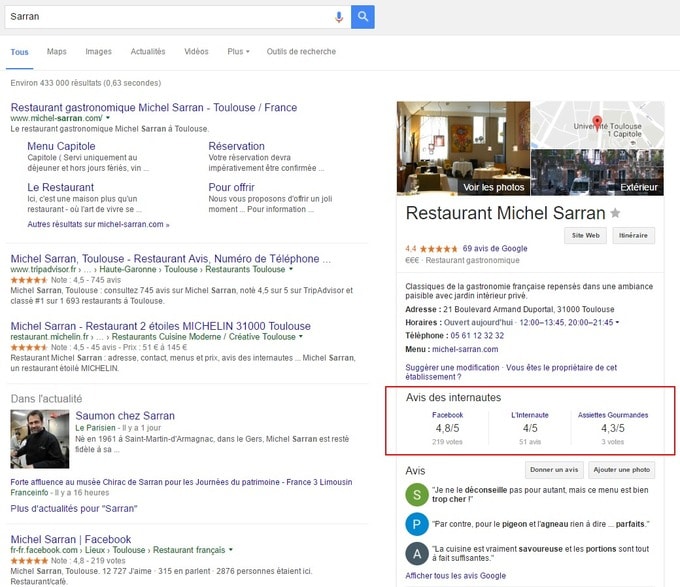Click the 'trop cher' review snippet
Viewport: 680px width, 587px height.
pyautogui.click(x=540, y=495)
